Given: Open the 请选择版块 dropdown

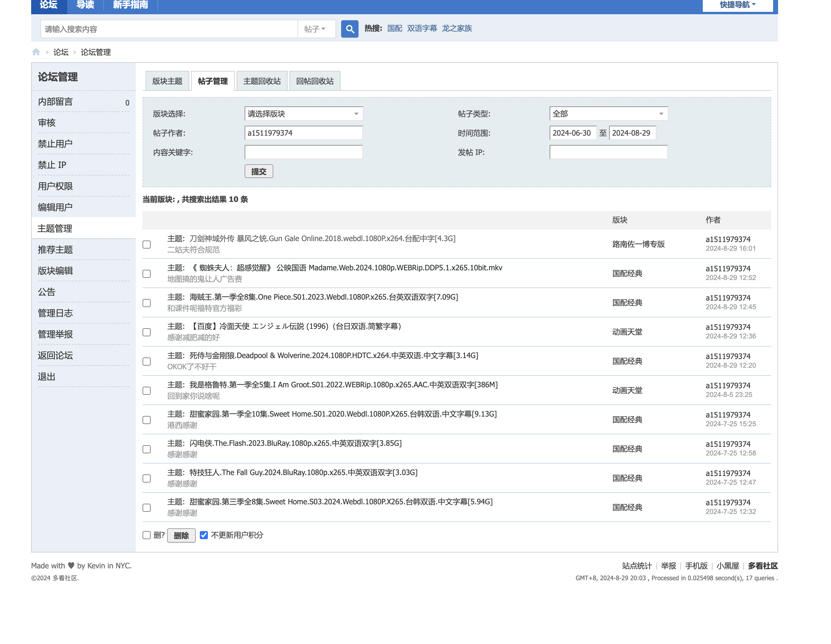Looking at the screenshot, I should click(x=304, y=114).
